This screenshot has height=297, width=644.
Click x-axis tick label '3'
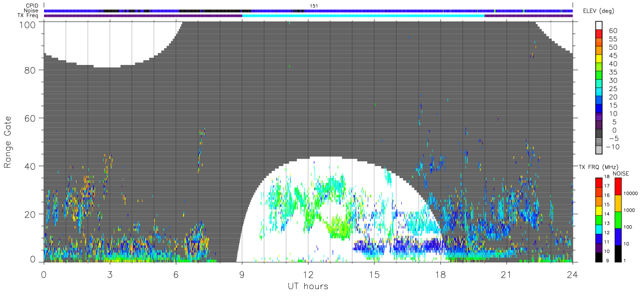pyautogui.click(x=110, y=274)
